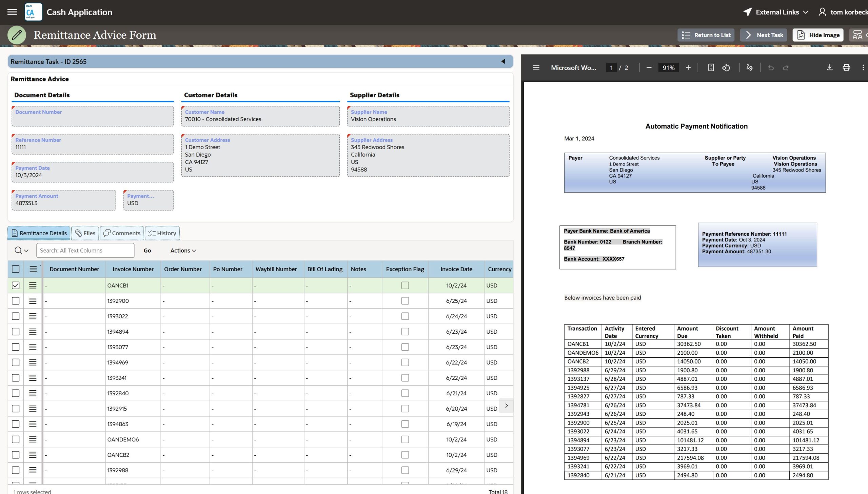Switch to the Files tab

tap(85, 233)
